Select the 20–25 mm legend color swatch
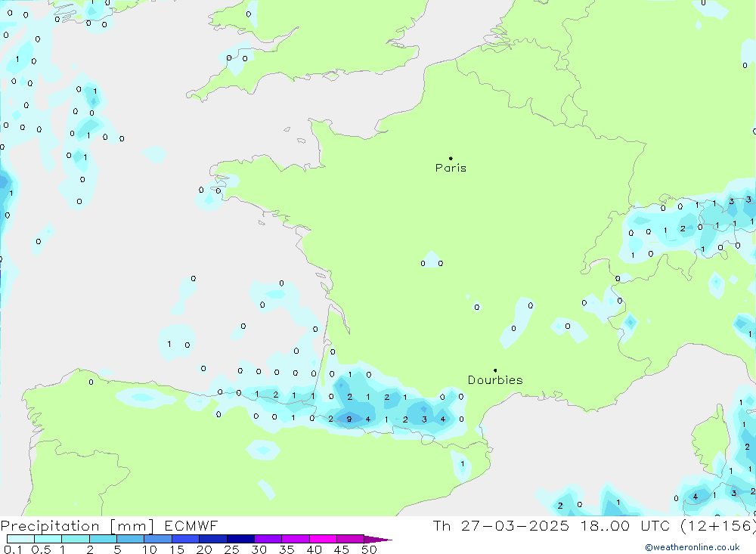This screenshot has width=756, height=554. pos(213,539)
